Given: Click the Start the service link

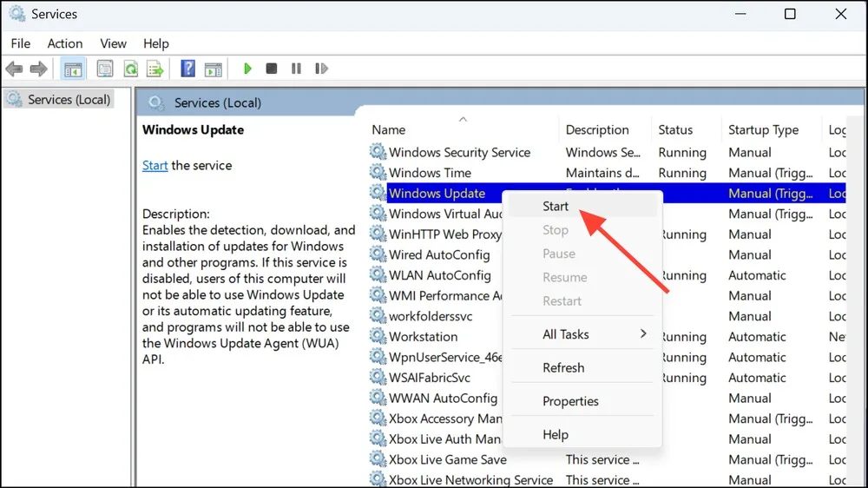Looking at the screenshot, I should click(x=155, y=165).
